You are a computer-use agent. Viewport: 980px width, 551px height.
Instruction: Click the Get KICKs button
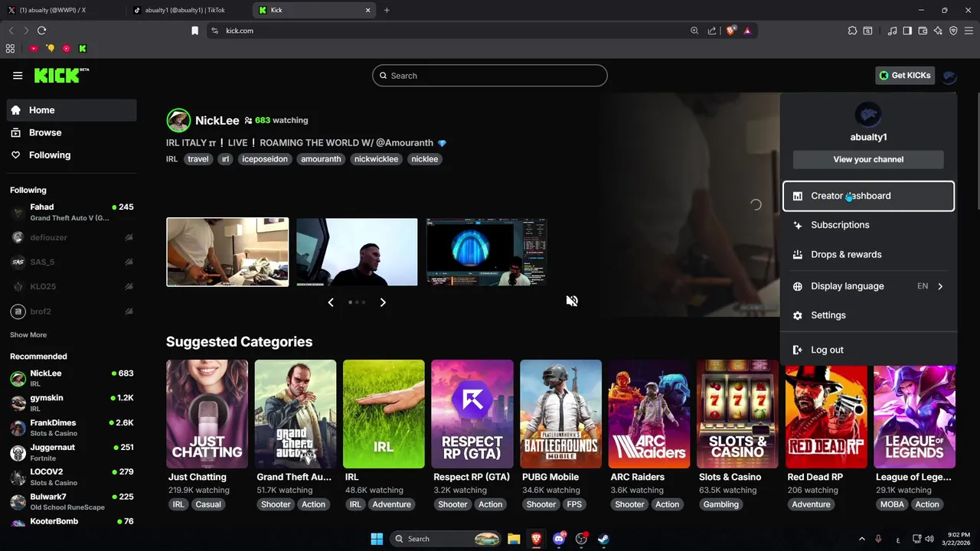coord(904,75)
